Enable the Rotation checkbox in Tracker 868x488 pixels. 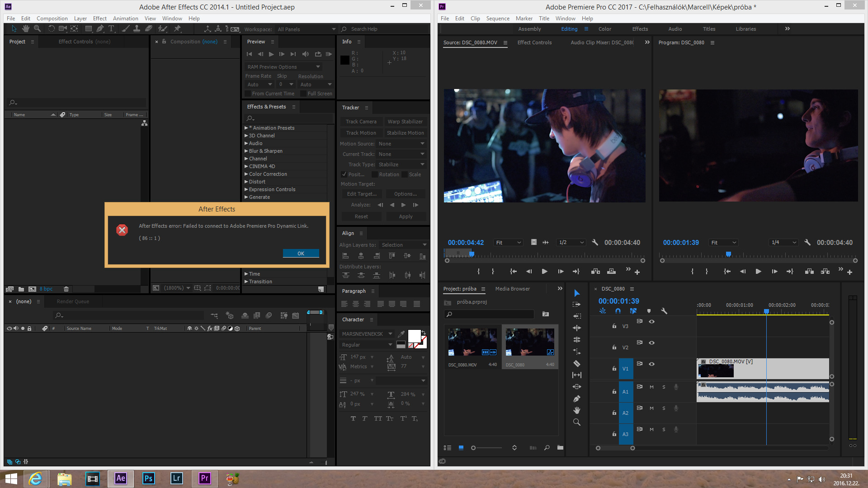(x=375, y=174)
